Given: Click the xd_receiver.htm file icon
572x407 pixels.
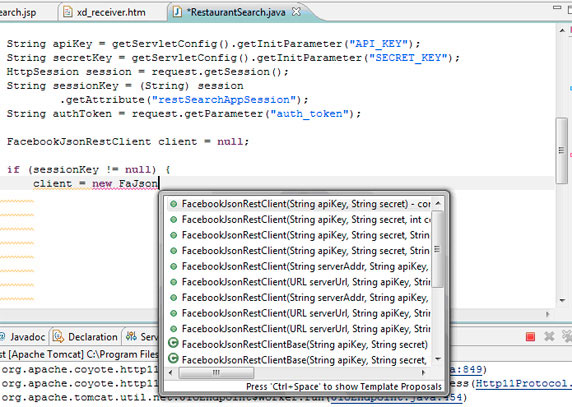Looking at the screenshot, I should coord(67,12).
